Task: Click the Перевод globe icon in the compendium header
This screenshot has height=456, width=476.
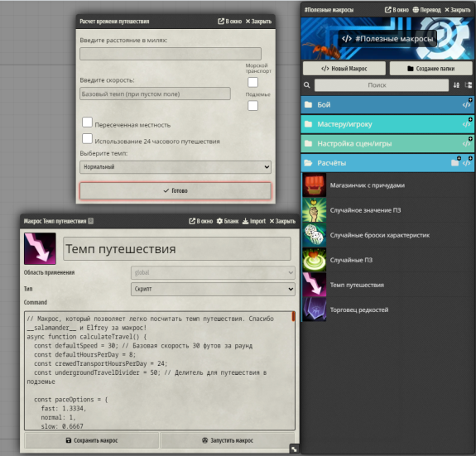Action: coord(416,10)
